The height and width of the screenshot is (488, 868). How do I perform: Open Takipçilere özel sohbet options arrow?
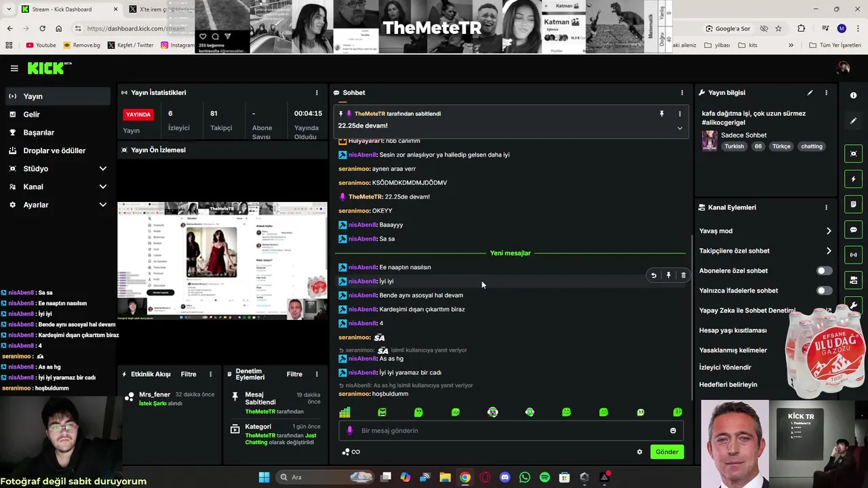pos(829,251)
